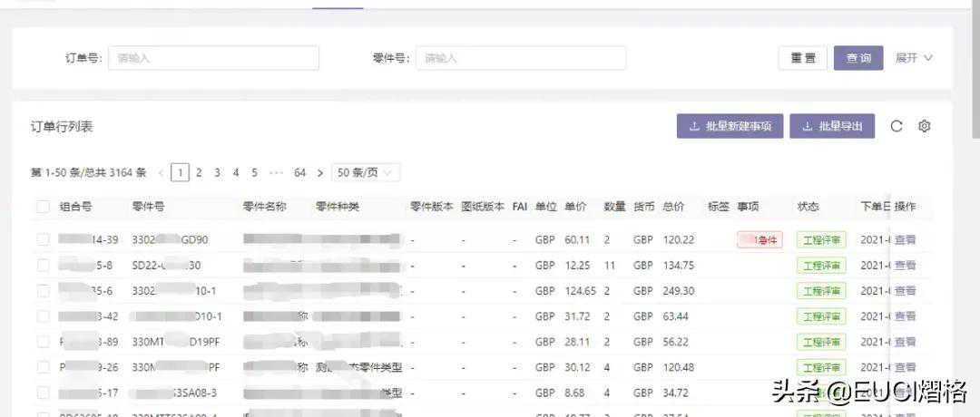Expand more filters with 展开
Screen dimensions: 980x417
click(914, 58)
